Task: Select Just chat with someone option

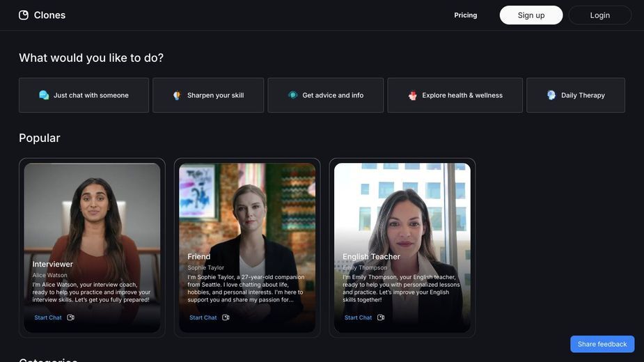Action: pos(84,95)
